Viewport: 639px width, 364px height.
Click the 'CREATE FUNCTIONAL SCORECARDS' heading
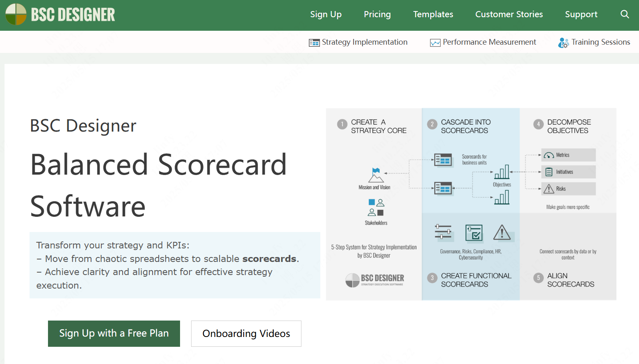coord(476,280)
